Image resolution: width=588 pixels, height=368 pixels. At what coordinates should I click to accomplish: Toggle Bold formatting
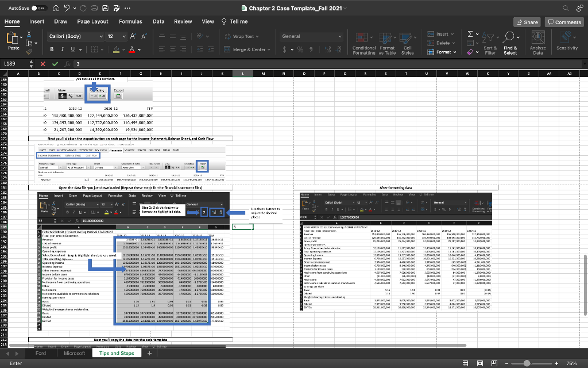pyautogui.click(x=53, y=49)
